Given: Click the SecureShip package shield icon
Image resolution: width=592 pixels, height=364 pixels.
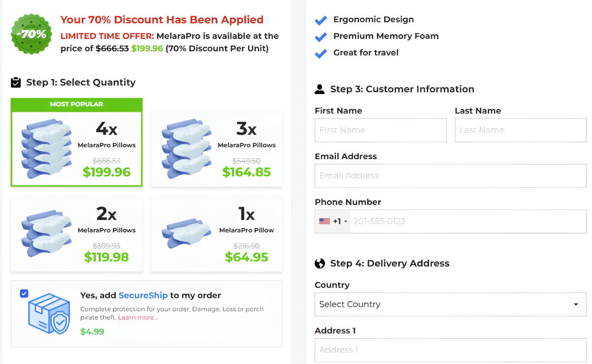Looking at the screenshot, I should click(x=49, y=314).
